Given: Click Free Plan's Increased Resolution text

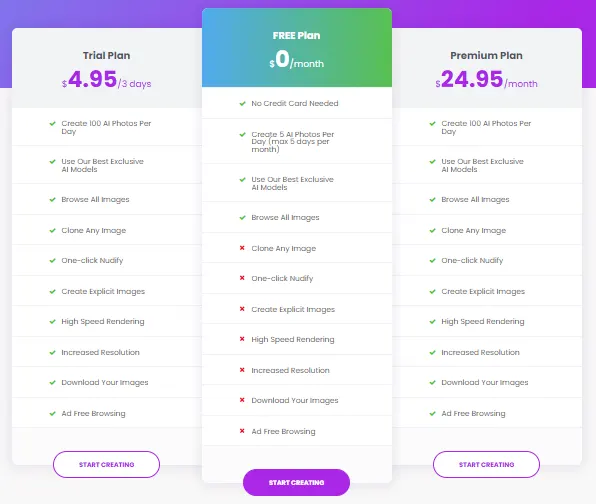Looking at the screenshot, I should click(x=290, y=370).
